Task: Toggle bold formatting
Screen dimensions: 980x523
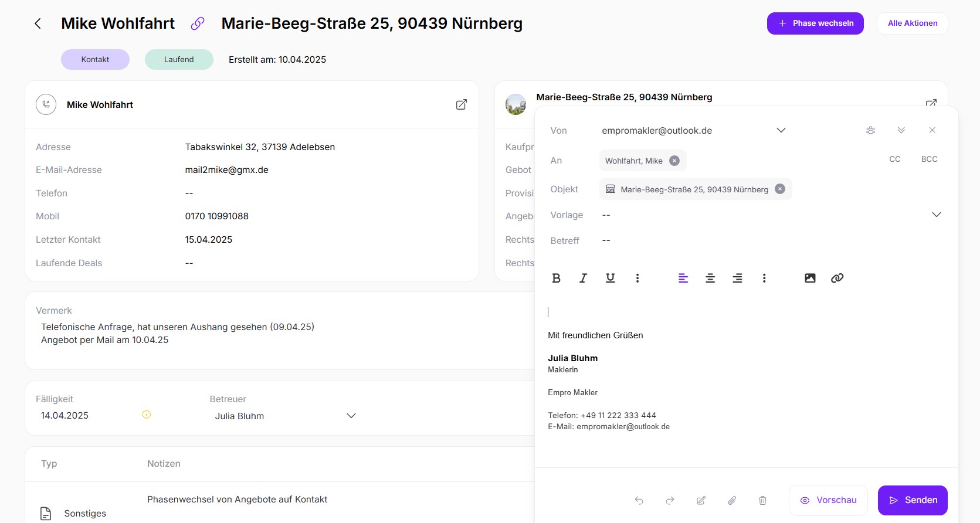Action: [557, 278]
